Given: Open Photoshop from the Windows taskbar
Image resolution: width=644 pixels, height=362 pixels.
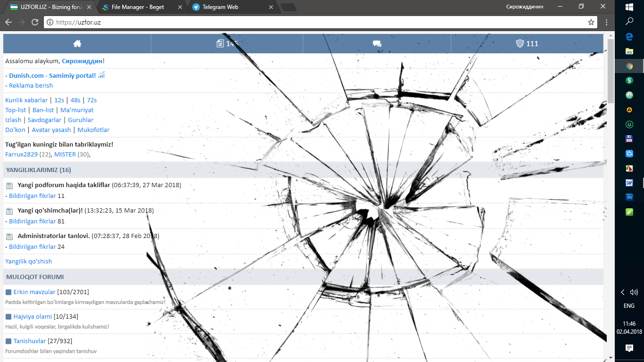Looking at the screenshot, I should click(x=629, y=197).
